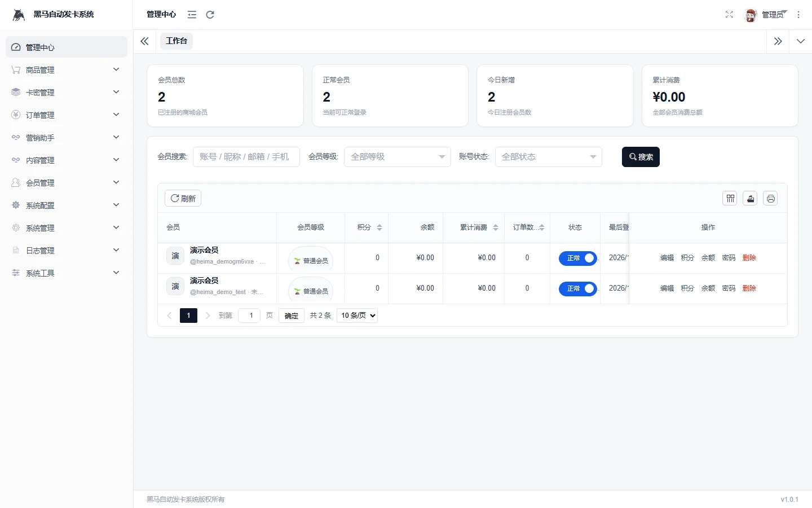The image size is (812, 508).
Task: Open the tab options down-chevron menu
Action: point(801,41)
